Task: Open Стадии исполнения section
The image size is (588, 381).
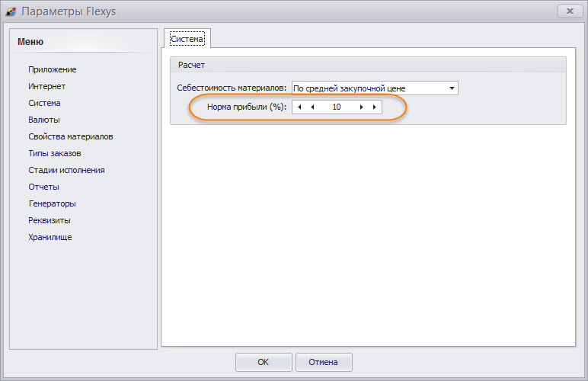Action: pyautogui.click(x=66, y=170)
